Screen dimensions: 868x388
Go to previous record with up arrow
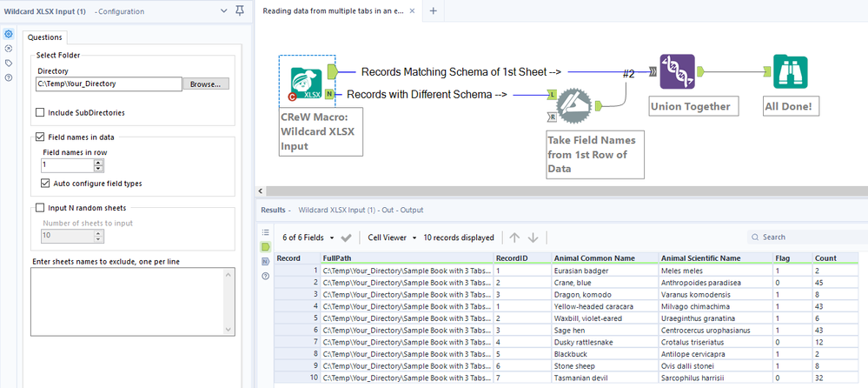click(514, 237)
